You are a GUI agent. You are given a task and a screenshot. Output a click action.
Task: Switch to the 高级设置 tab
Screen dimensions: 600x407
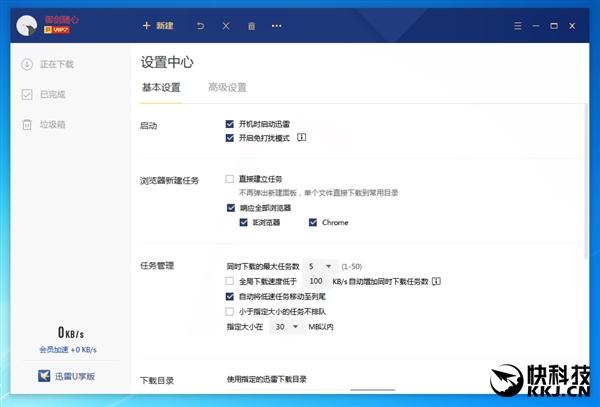click(227, 88)
